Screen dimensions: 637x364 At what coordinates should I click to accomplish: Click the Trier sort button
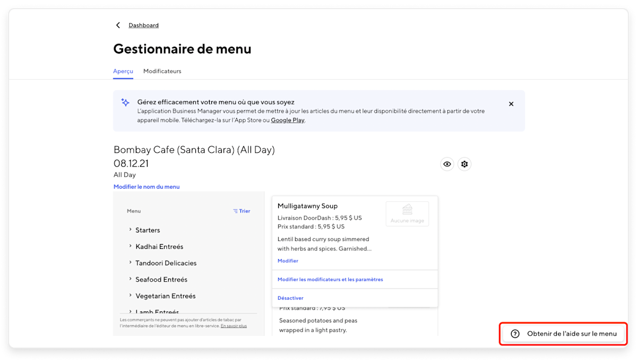click(x=242, y=211)
